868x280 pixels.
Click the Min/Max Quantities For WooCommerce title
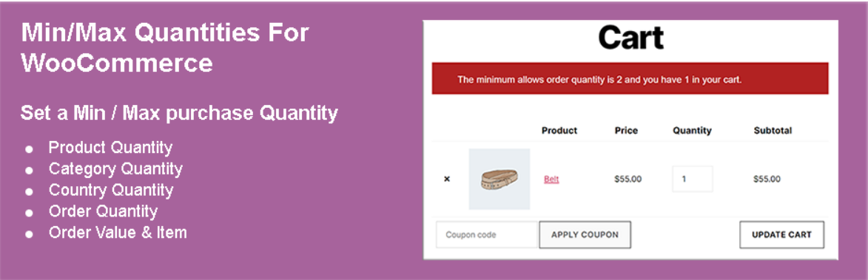[x=165, y=48]
